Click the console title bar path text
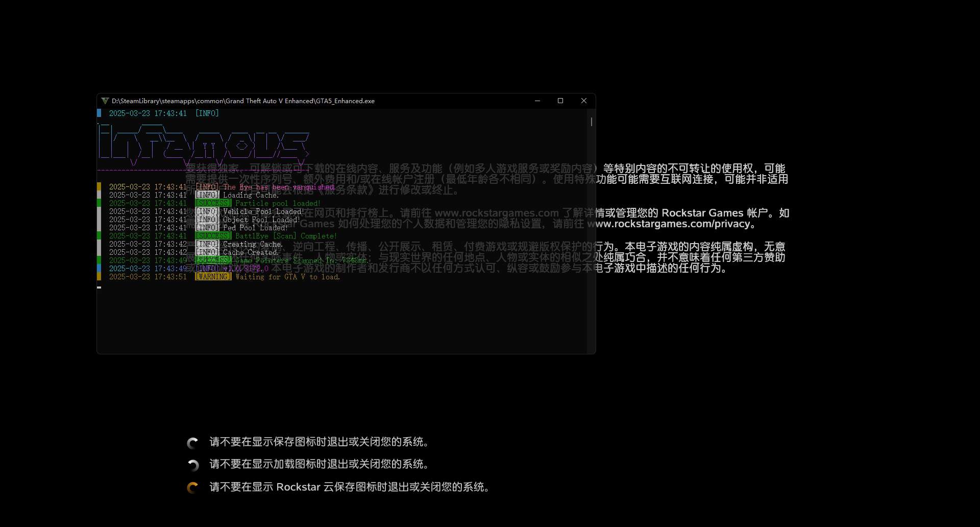The height and width of the screenshot is (527, 980). (x=243, y=101)
